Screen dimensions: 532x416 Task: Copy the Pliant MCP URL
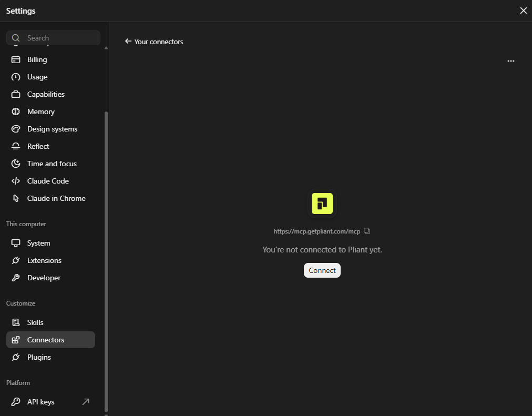click(x=367, y=231)
